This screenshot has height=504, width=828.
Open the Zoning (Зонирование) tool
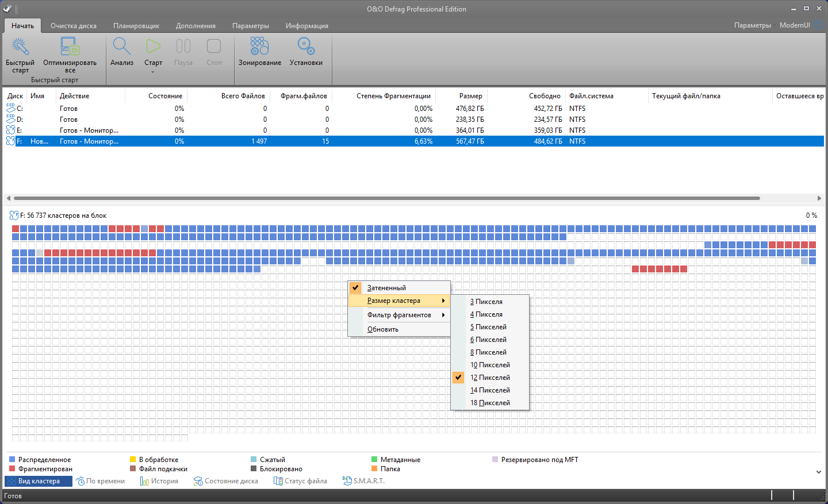coord(259,47)
